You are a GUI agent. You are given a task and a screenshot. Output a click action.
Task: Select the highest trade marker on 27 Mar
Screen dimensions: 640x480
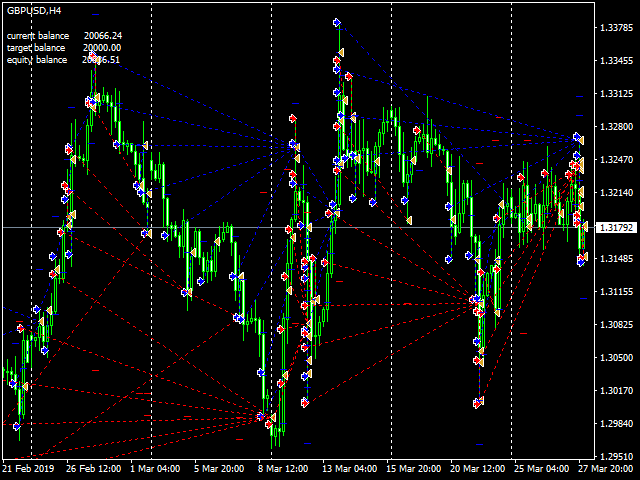point(577,137)
